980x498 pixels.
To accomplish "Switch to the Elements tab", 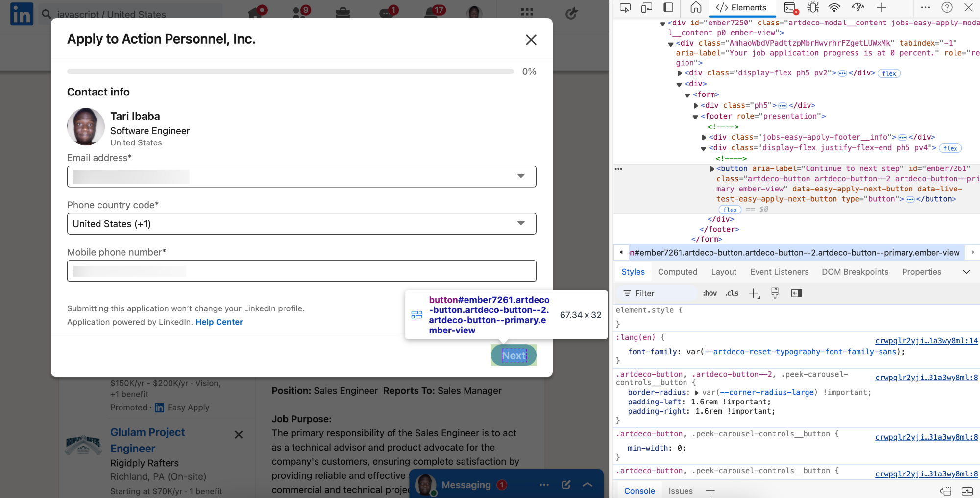I will click(x=741, y=7).
